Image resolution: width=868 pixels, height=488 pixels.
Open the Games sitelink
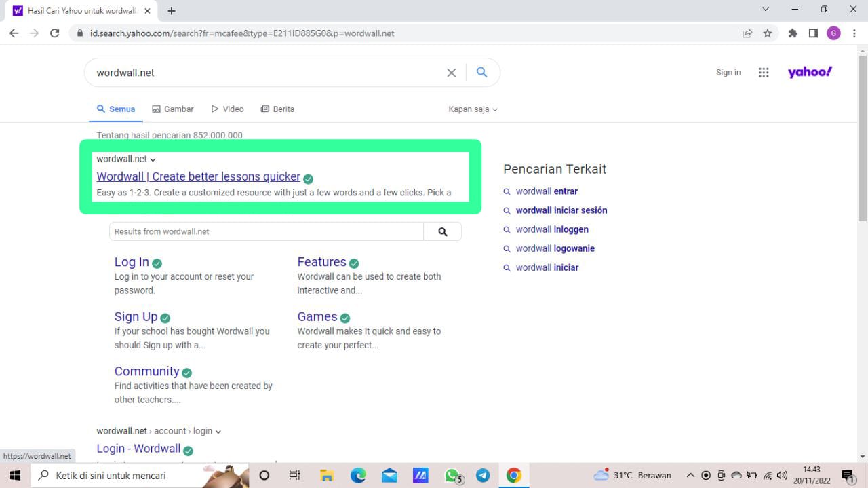pyautogui.click(x=317, y=316)
